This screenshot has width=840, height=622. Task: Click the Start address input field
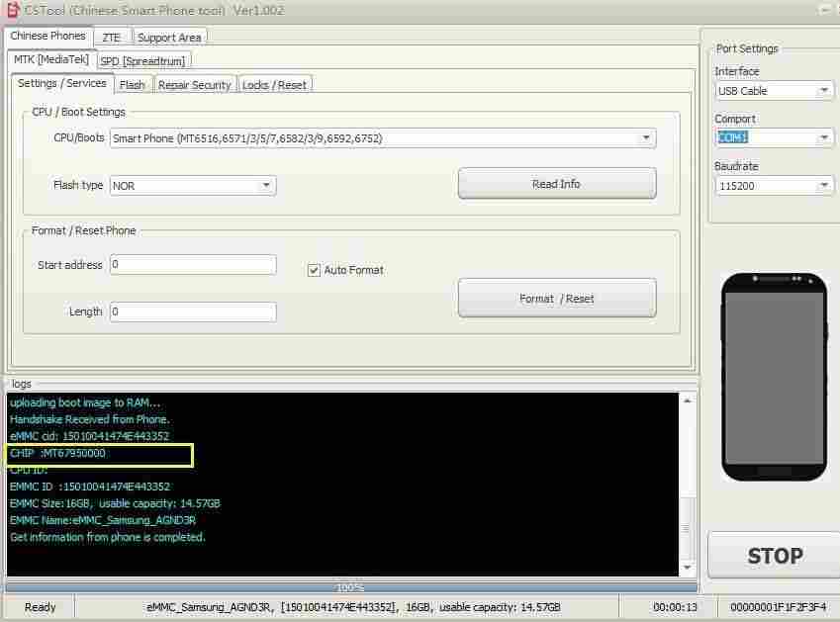(193, 265)
